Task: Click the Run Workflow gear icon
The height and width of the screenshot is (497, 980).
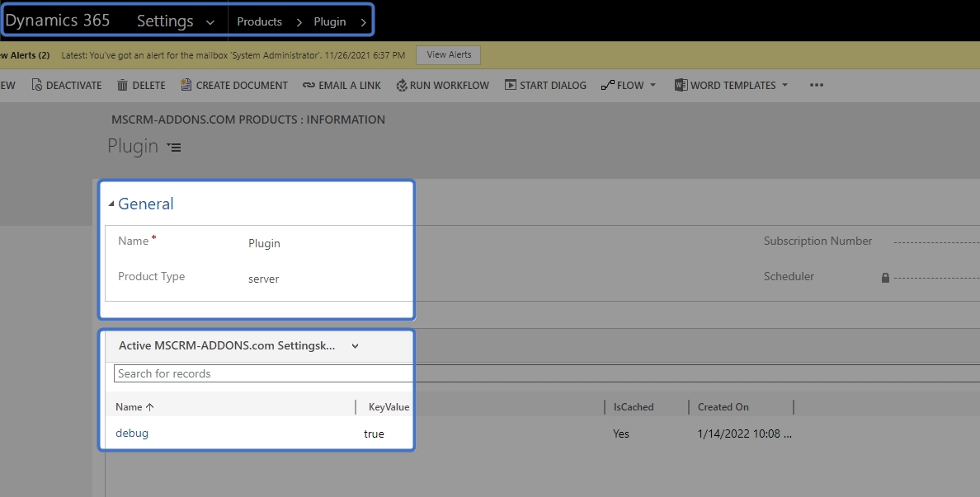Action: pyautogui.click(x=402, y=85)
